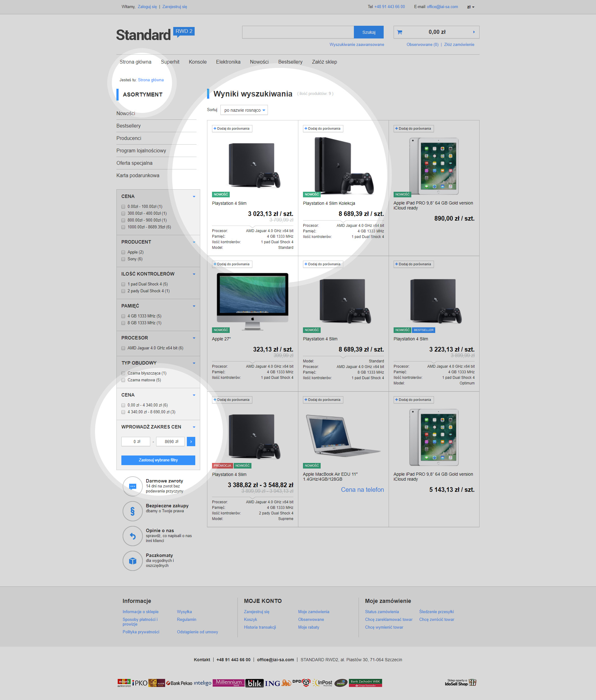This screenshot has width=596, height=700.
Task: Check 1 pad Dual Shock 4 filter
Action: coord(123,284)
